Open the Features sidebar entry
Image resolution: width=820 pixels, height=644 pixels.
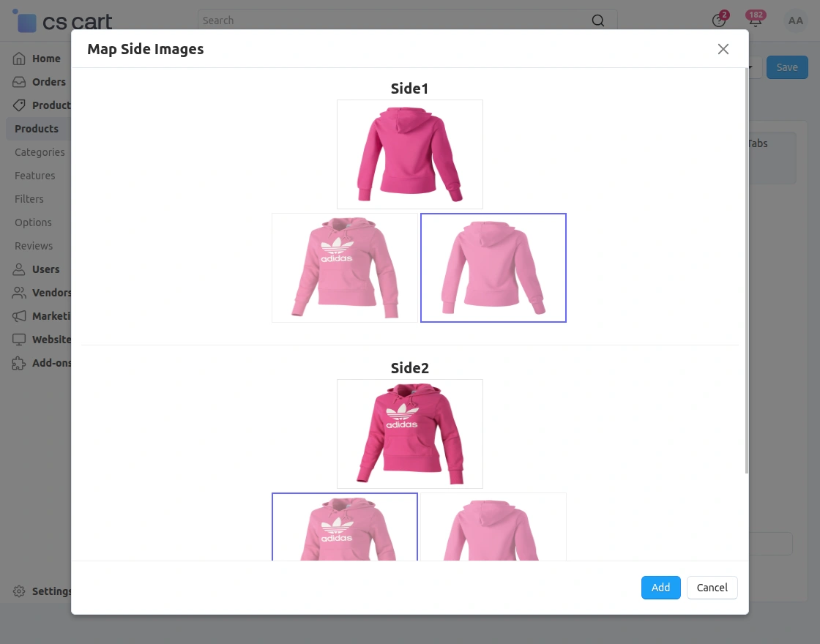[x=34, y=176]
